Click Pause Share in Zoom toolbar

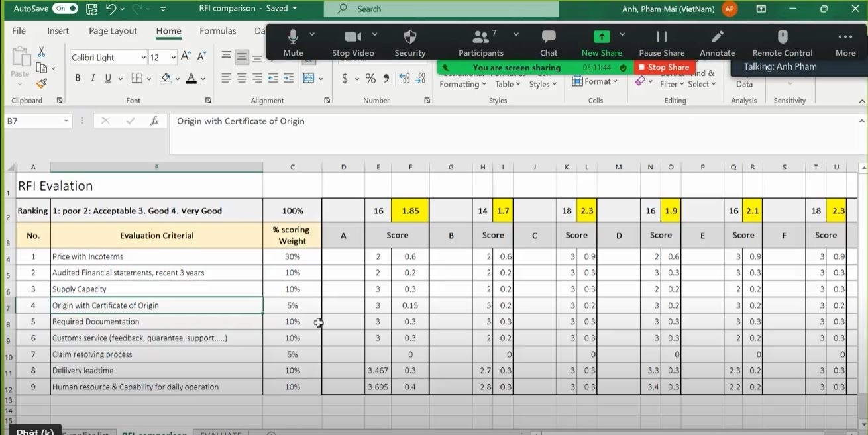661,42
